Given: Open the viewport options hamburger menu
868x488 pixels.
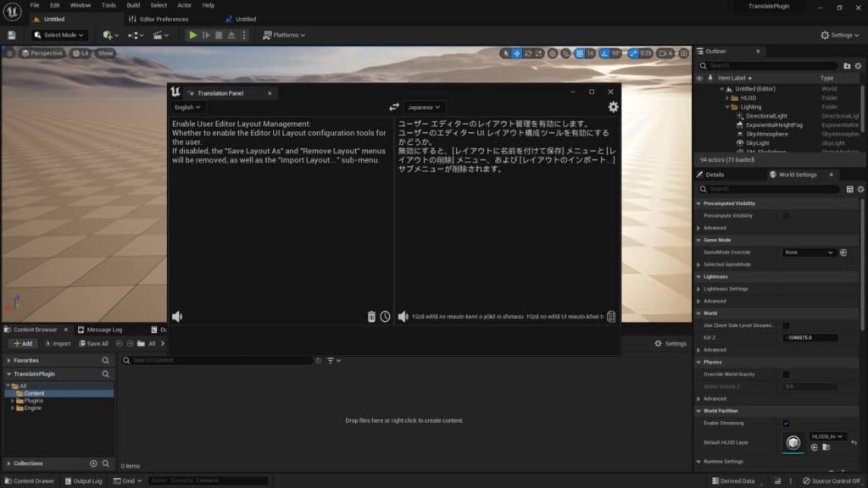Looking at the screenshot, I should (9, 53).
